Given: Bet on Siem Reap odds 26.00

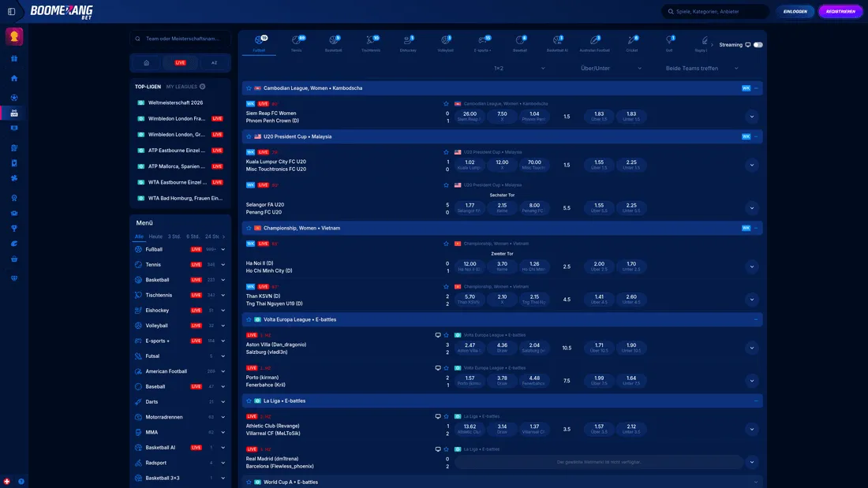Looking at the screenshot, I should tap(470, 116).
